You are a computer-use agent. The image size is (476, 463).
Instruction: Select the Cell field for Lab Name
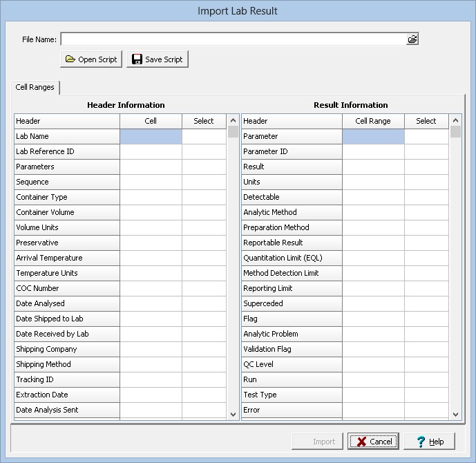pos(151,137)
